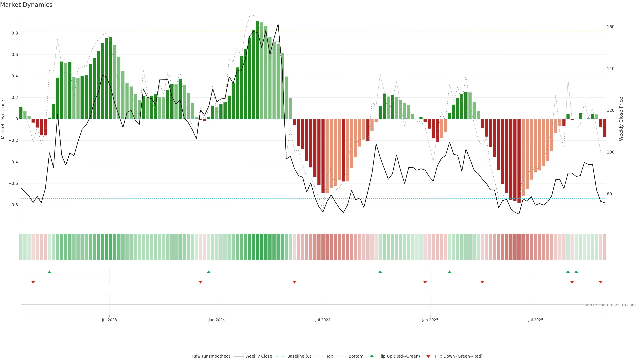The image size is (644, 362).
Task: Click the Top legend label
Action: click(x=330, y=356)
